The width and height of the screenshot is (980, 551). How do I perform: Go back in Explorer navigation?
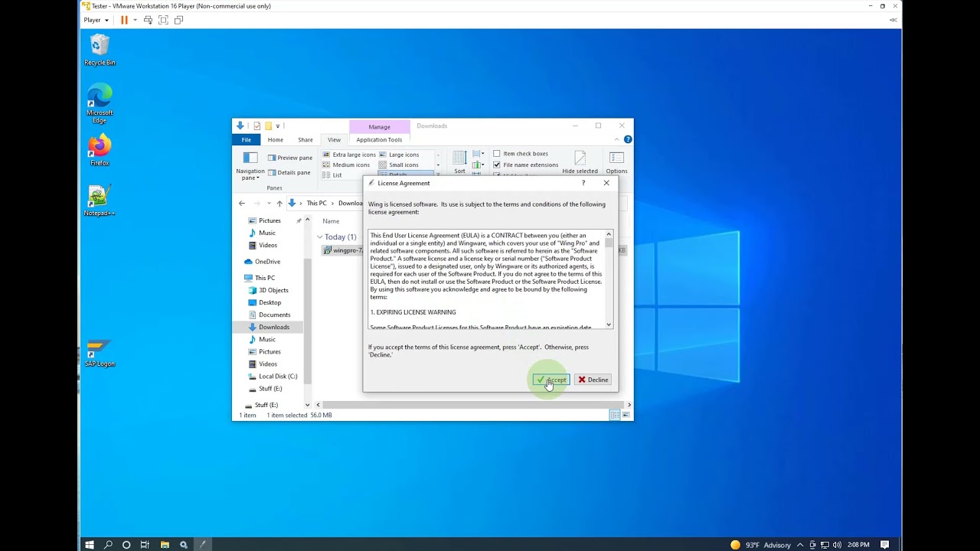(242, 204)
